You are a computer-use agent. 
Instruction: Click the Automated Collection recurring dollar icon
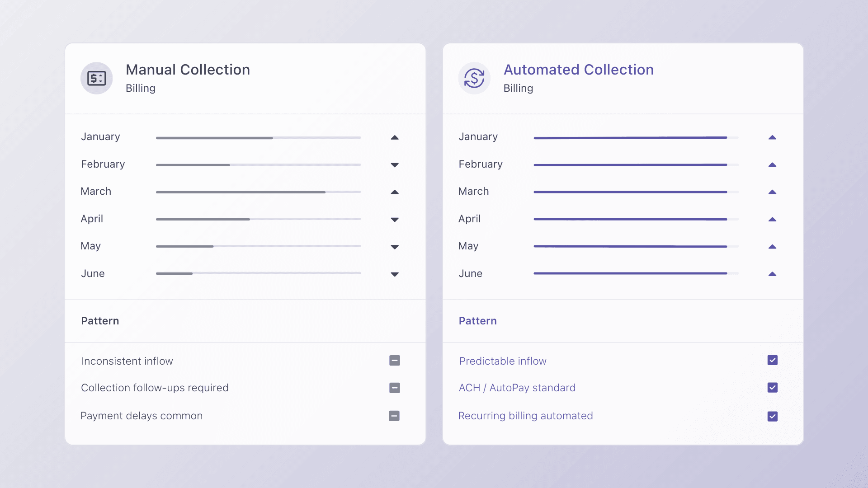474,78
